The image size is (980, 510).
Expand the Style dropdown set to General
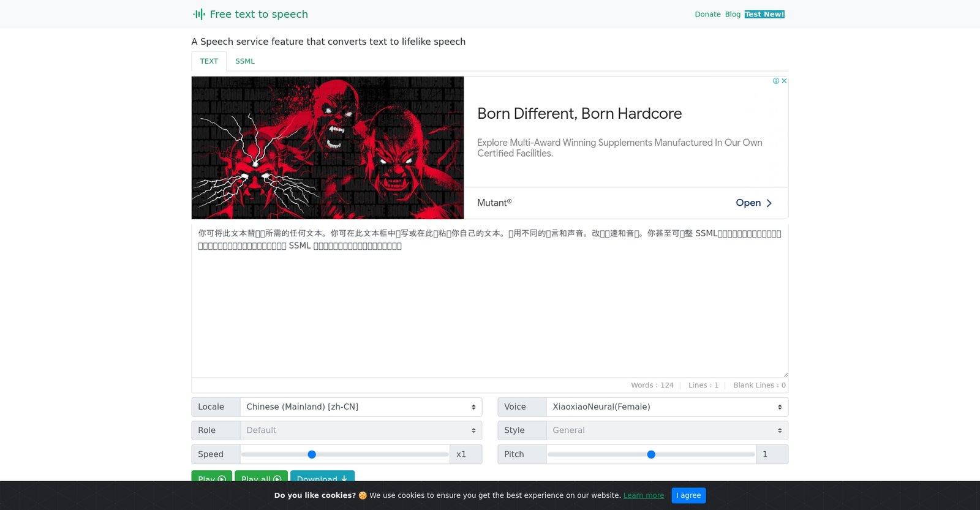coord(667,430)
